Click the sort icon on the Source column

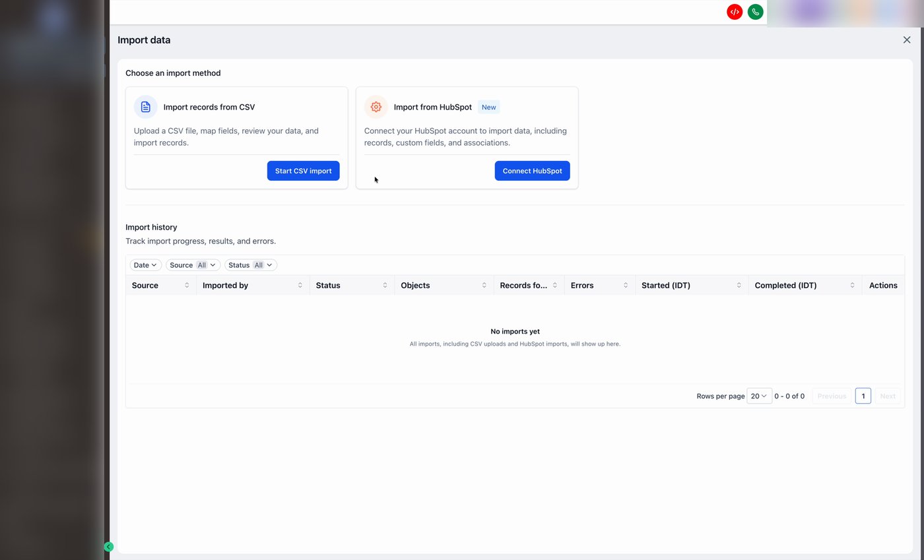(187, 285)
